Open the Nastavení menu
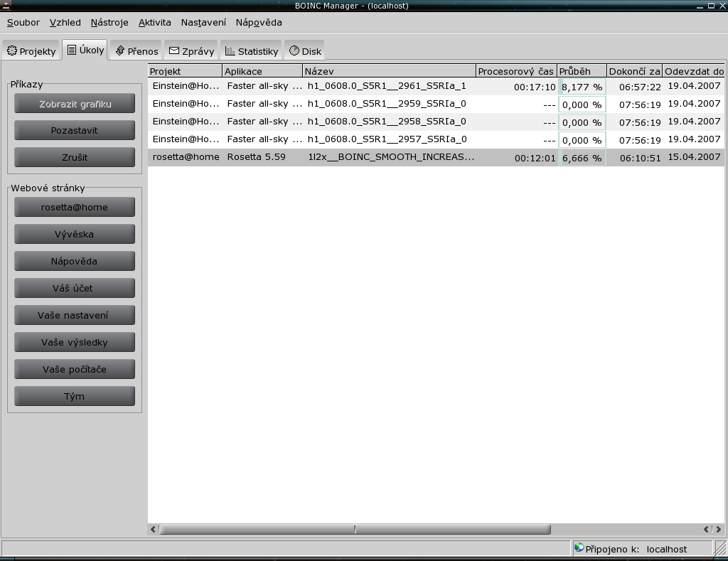 coord(203,22)
